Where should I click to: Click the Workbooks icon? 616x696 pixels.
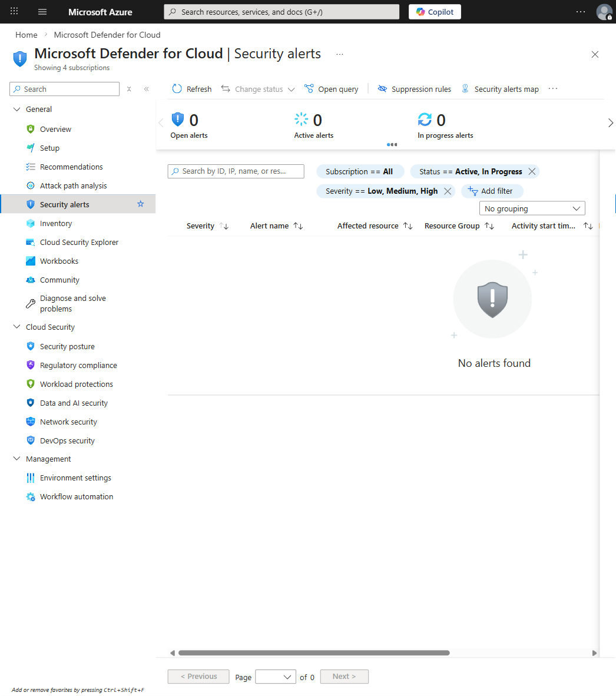pyautogui.click(x=31, y=261)
